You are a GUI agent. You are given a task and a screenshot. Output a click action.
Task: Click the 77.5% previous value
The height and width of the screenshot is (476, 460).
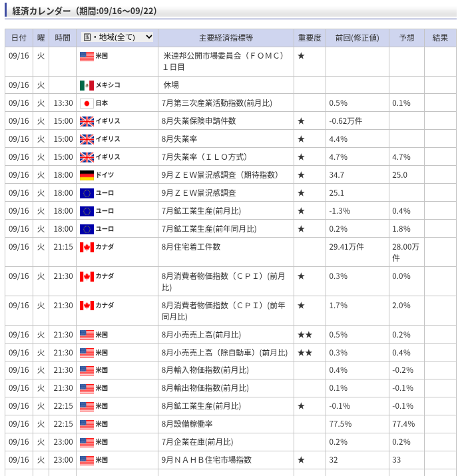pos(340,424)
